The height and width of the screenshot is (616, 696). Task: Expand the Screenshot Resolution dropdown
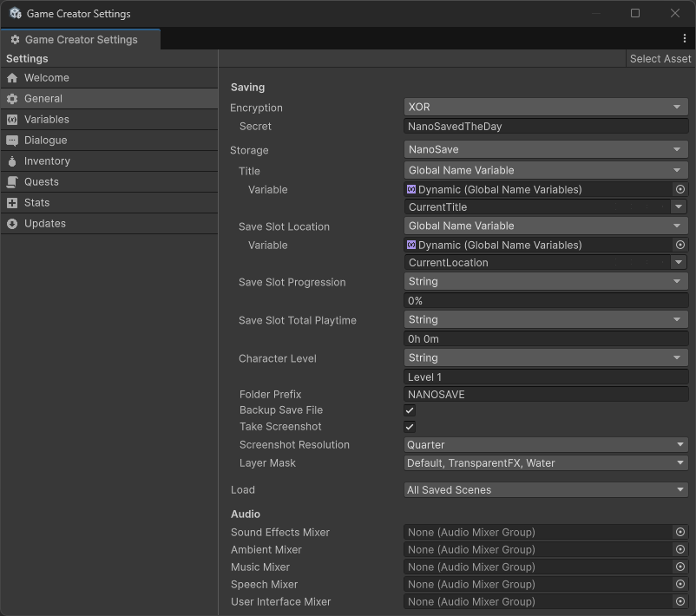(546, 445)
